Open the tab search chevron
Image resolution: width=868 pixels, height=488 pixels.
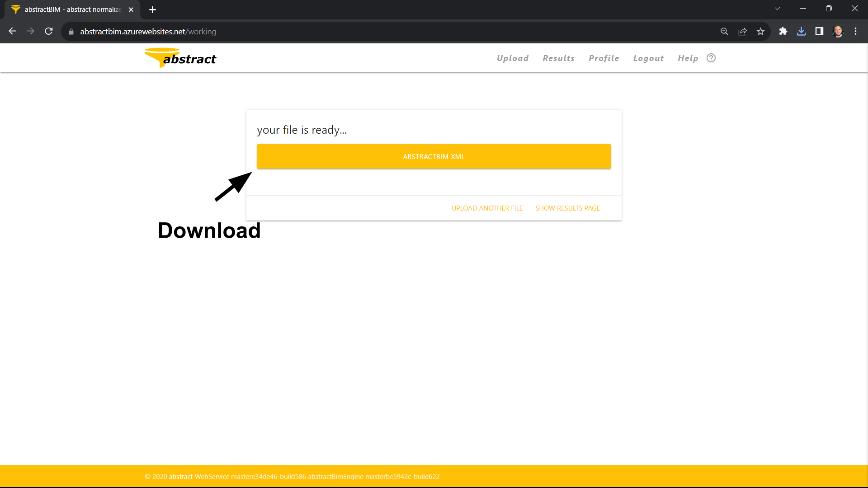[x=777, y=8]
